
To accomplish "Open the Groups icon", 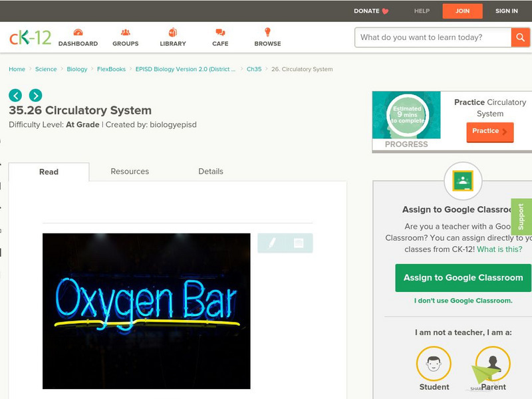I will point(125,33).
